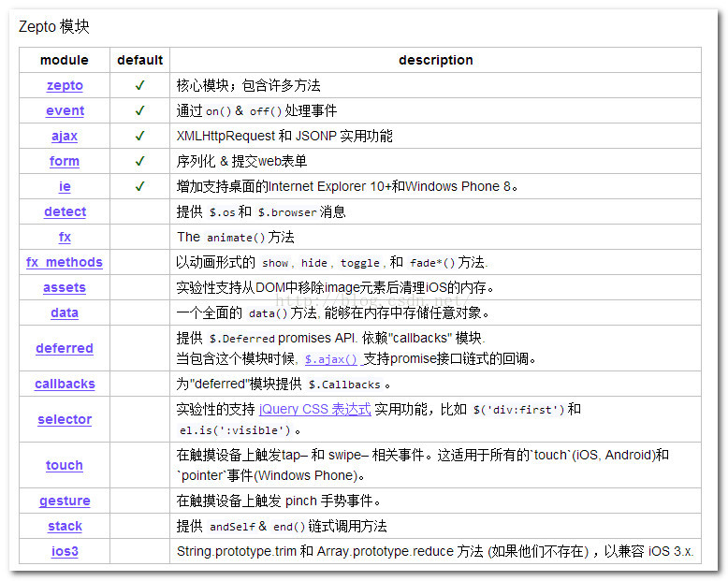Open the touch module link
728x581 pixels.
(x=65, y=465)
